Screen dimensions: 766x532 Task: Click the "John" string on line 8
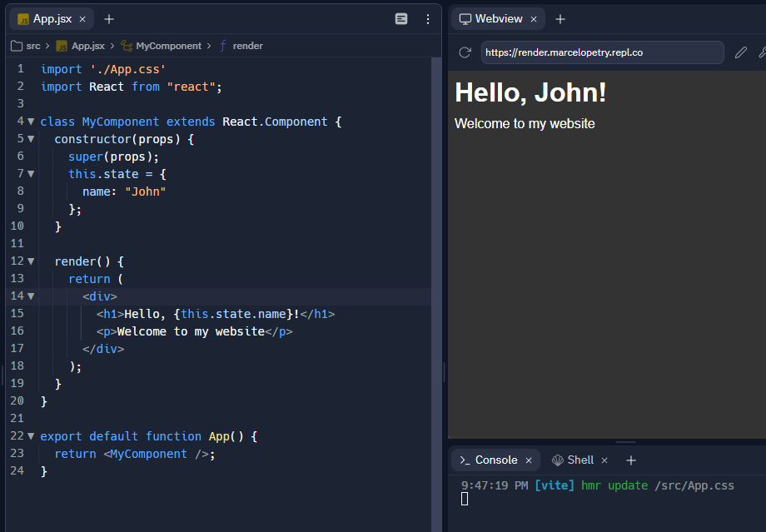(x=146, y=191)
